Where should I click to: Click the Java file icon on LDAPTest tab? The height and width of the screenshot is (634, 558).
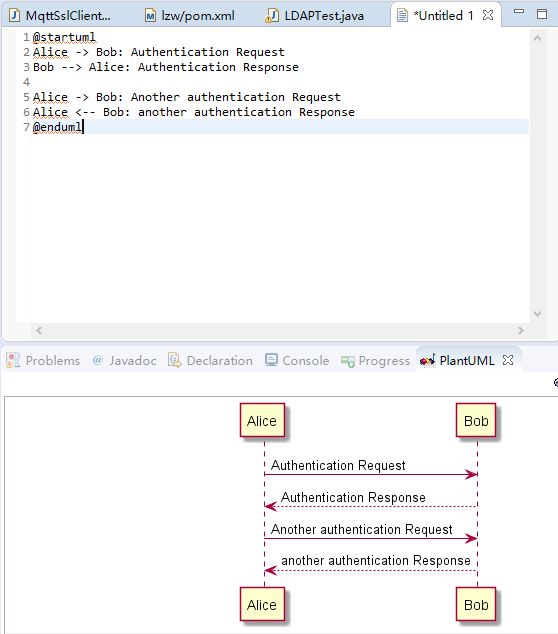coord(272,16)
